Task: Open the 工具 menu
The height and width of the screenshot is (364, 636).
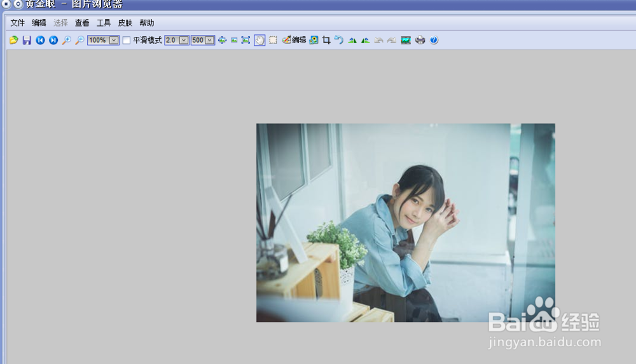Action: pos(104,23)
